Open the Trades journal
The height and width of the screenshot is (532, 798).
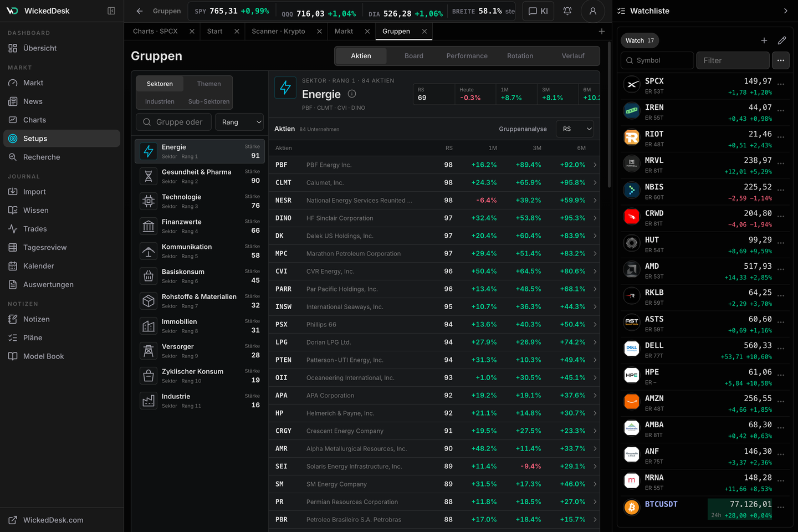pos(62,229)
